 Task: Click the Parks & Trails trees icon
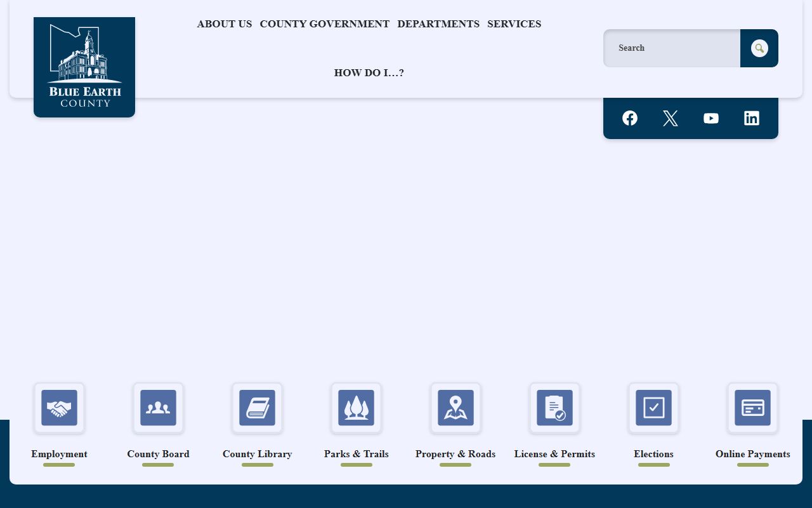(356, 408)
